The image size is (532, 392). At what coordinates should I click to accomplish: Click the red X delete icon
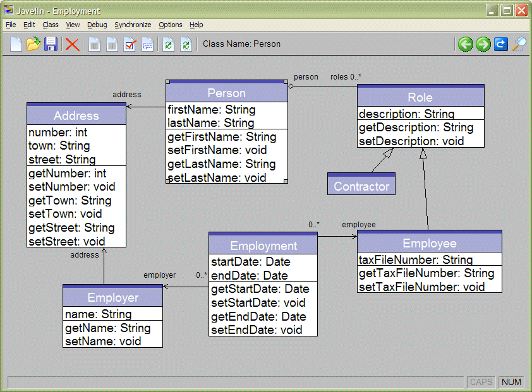(73, 44)
